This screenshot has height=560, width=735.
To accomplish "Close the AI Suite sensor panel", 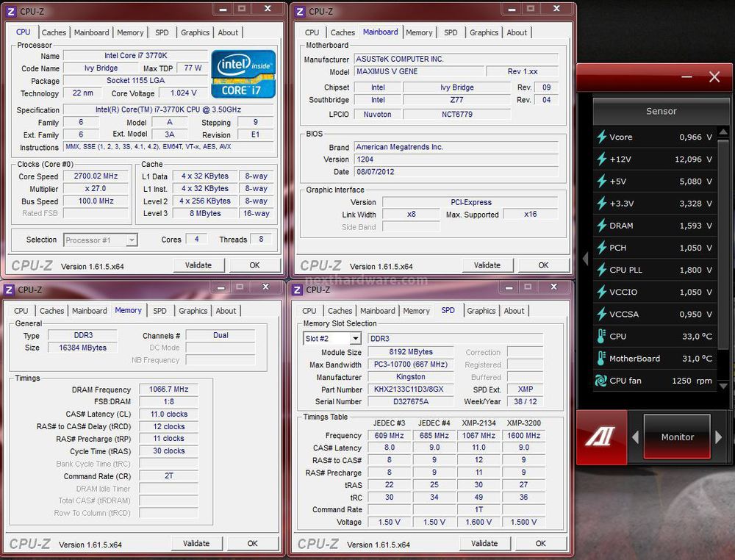I will click(x=714, y=76).
